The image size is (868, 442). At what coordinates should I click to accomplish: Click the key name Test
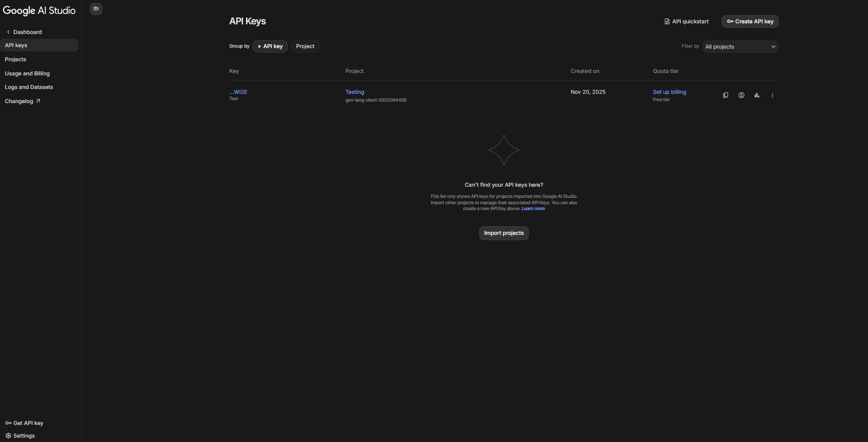click(x=234, y=99)
